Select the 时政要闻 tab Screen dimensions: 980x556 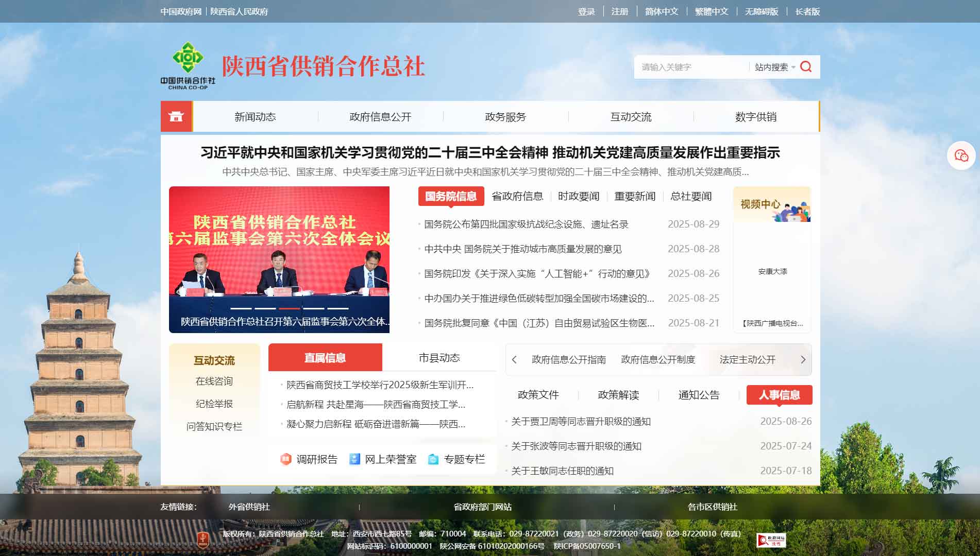click(579, 196)
